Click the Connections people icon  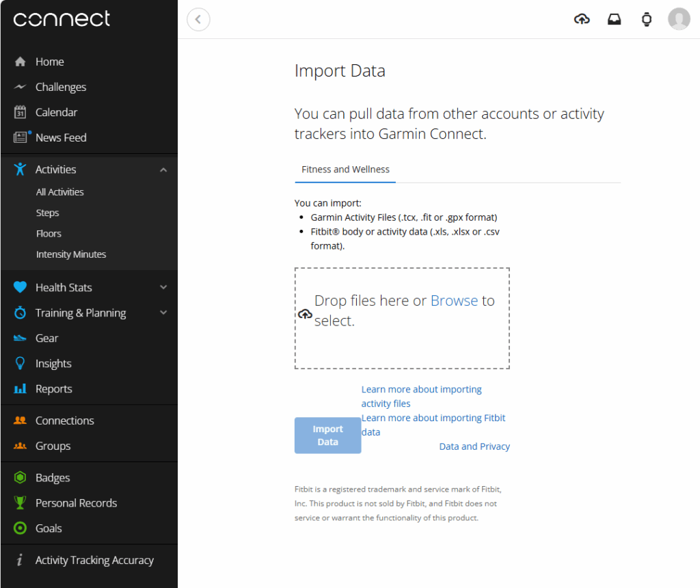click(x=20, y=420)
